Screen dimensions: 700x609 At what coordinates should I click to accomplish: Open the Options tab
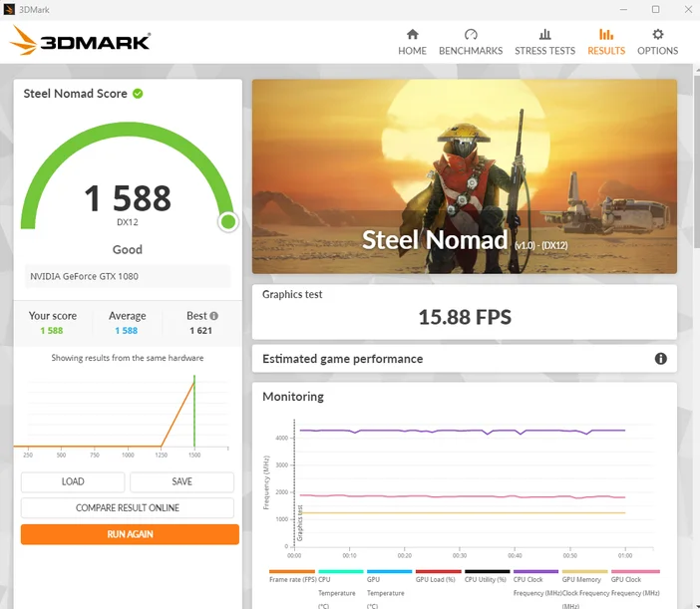657,42
